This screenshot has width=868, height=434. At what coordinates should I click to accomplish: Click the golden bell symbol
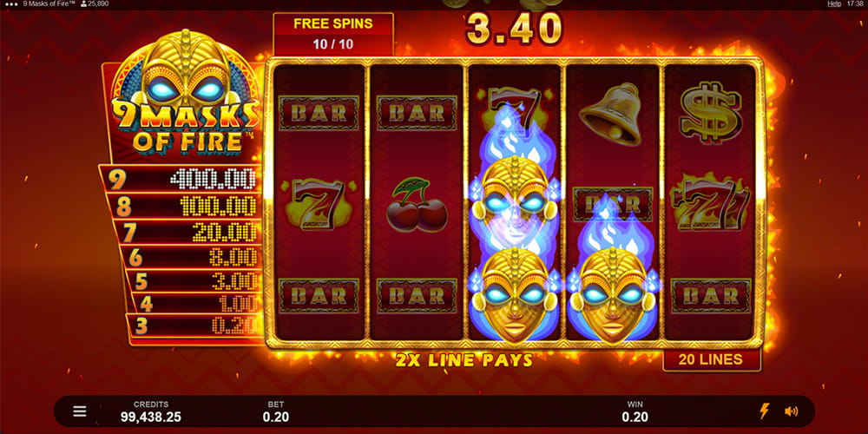610,114
